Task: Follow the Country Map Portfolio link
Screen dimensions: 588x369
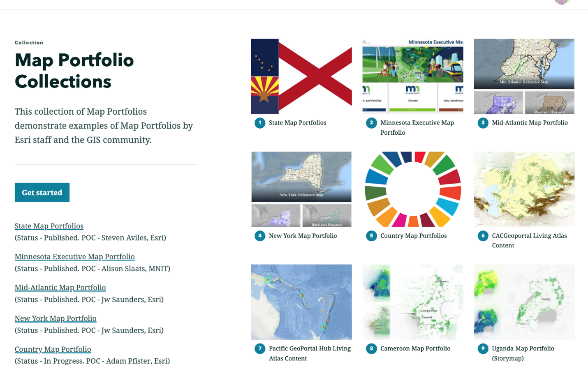Action: (x=53, y=349)
